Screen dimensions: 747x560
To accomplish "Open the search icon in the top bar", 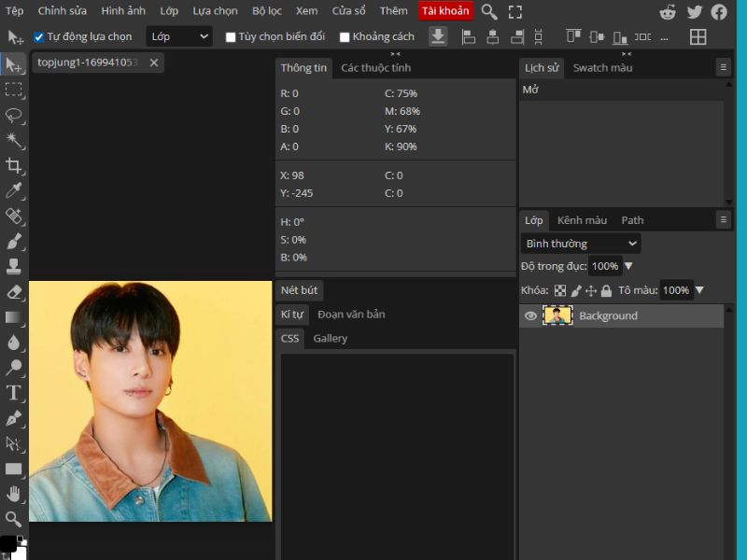I will (x=488, y=11).
